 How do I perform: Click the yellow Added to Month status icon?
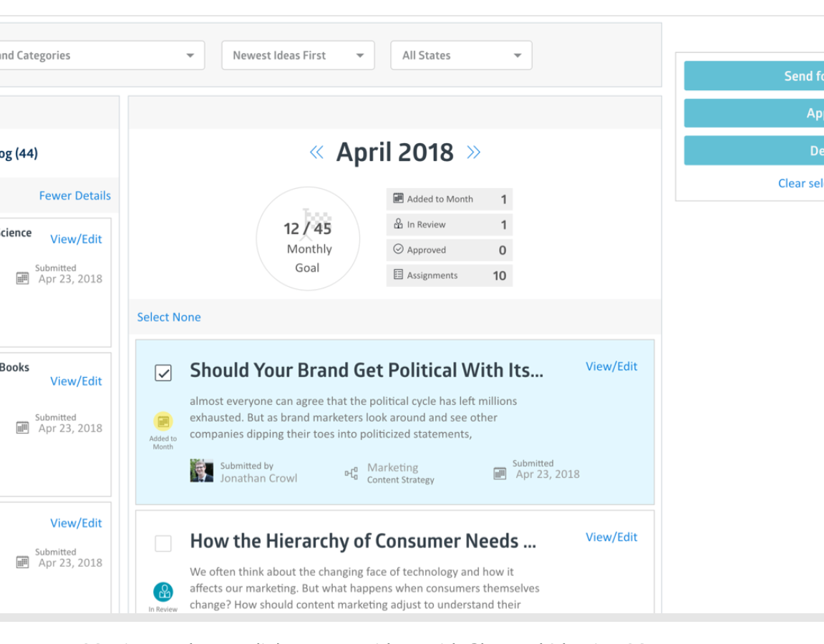163,421
